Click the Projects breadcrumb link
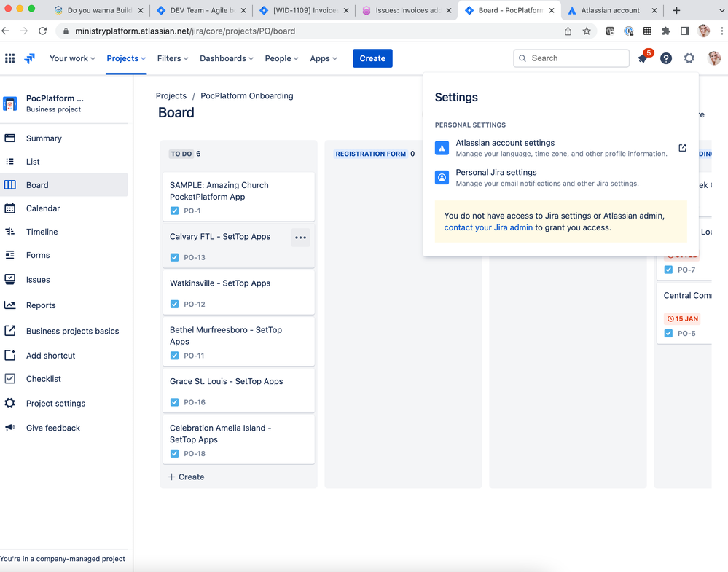728x572 pixels. tap(171, 95)
